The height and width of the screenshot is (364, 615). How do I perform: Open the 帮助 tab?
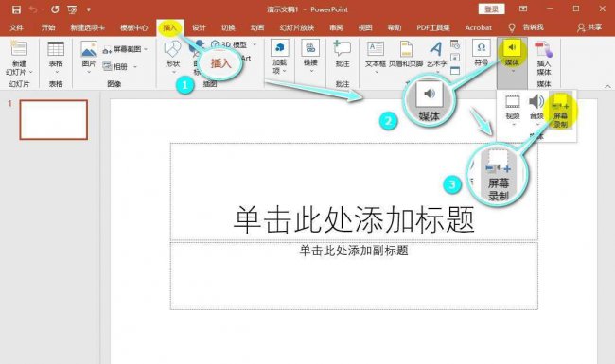tap(395, 27)
